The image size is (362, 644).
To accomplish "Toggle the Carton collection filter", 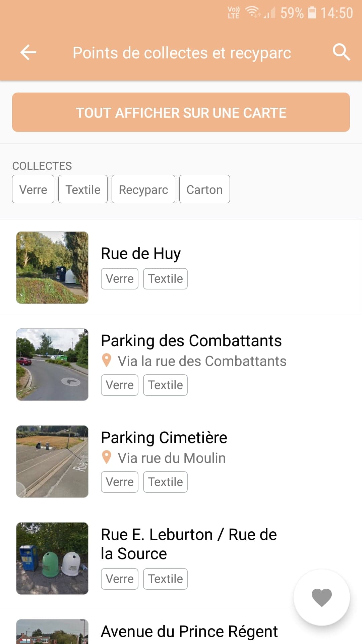I will coord(204,189).
